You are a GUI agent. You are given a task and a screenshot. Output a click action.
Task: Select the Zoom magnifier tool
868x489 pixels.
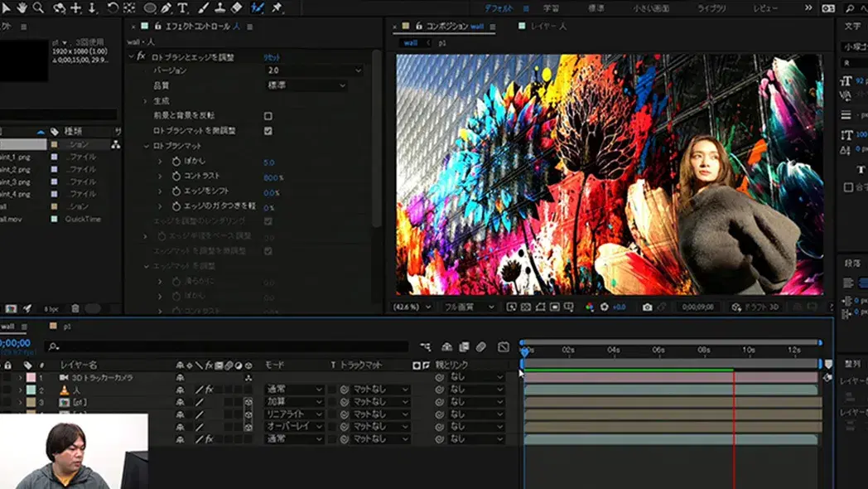(37, 7)
